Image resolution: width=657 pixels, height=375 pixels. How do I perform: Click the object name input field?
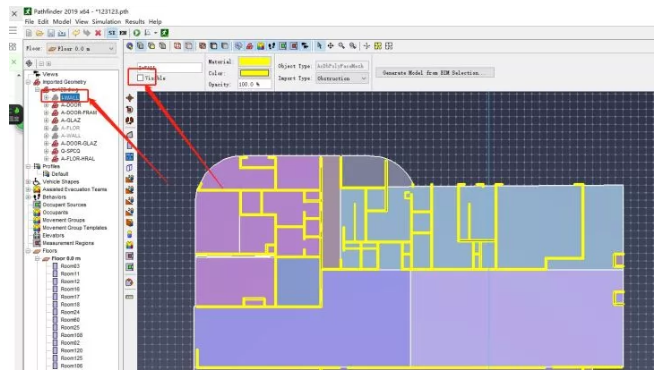pyautogui.click(x=170, y=67)
